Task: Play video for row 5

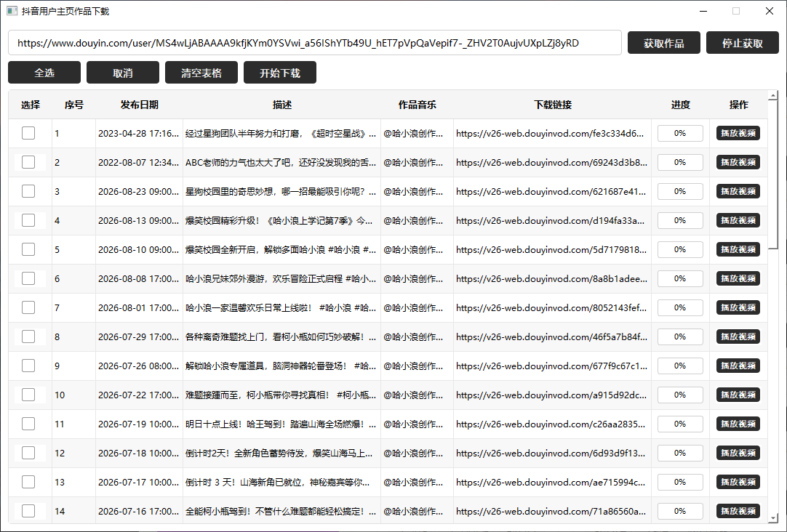Action: pos(738,250)
